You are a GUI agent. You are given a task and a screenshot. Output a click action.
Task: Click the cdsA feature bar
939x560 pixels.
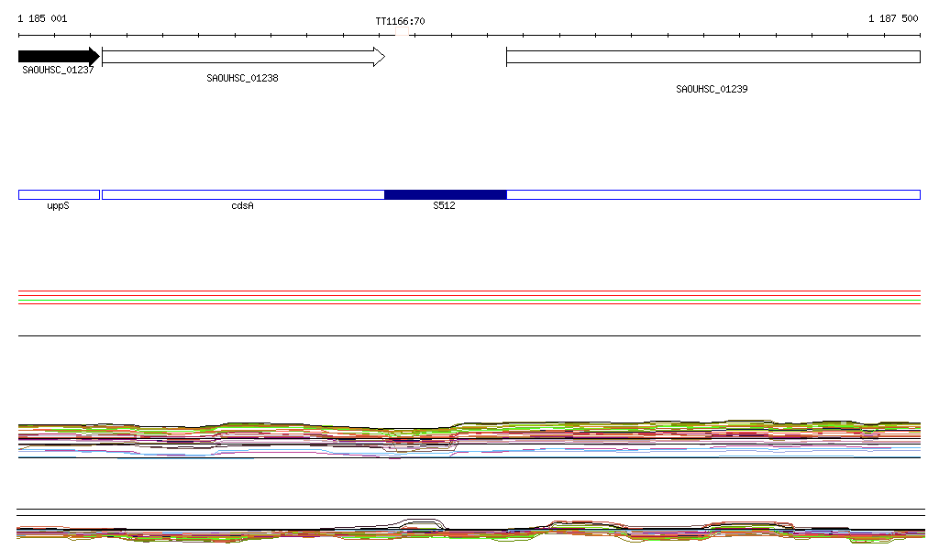[243, 194]
